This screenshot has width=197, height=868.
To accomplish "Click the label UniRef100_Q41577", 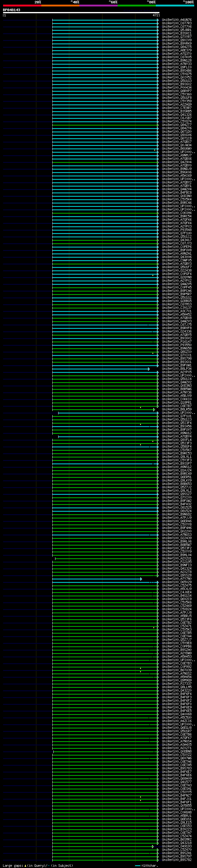I will click(x=177, y=782).
